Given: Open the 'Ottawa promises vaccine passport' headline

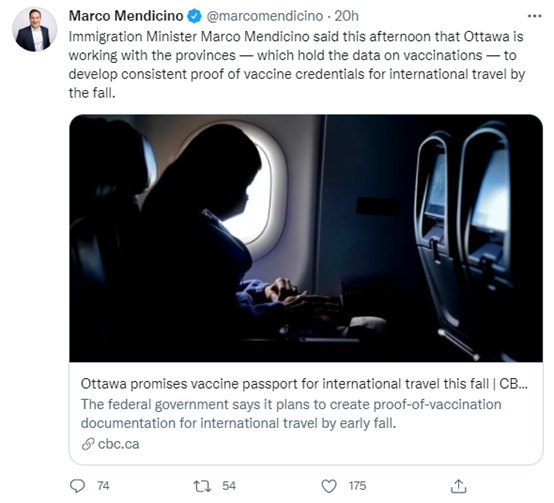Looking at the screenshot, I should 304,384.
